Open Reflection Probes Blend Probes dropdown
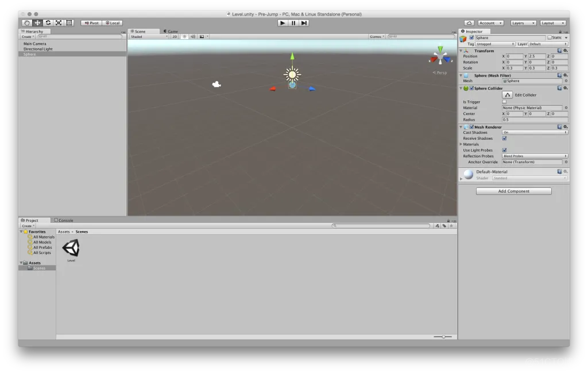The image size is (588, 373). [x=535, y=156]
